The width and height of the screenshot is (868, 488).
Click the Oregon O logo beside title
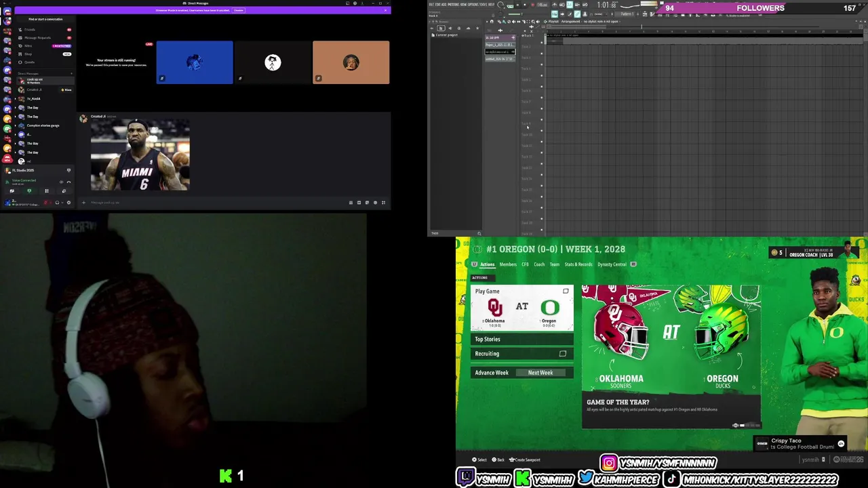pos(477,249)
